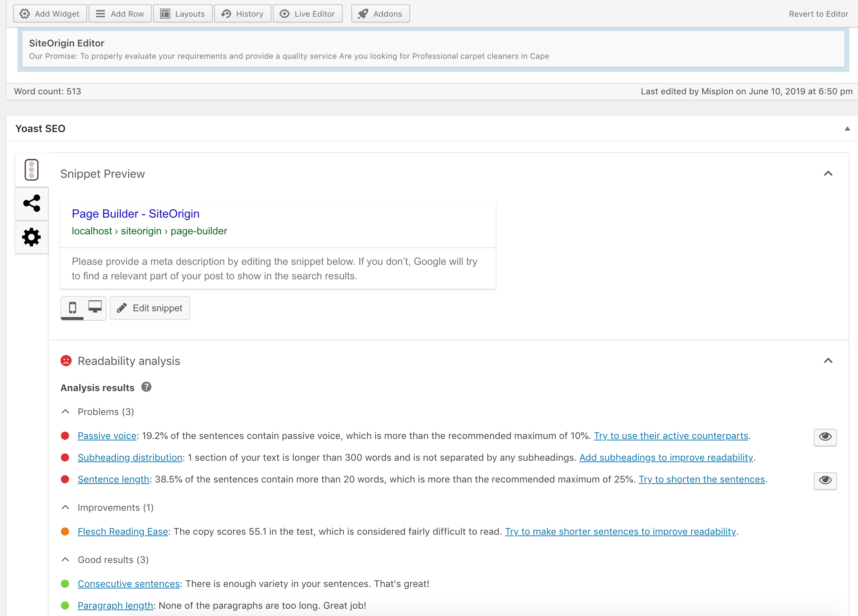The width and height of the screenshot is (858, 616).
Task: Switch snippet preview to mobile view
Action: [72, 308]
